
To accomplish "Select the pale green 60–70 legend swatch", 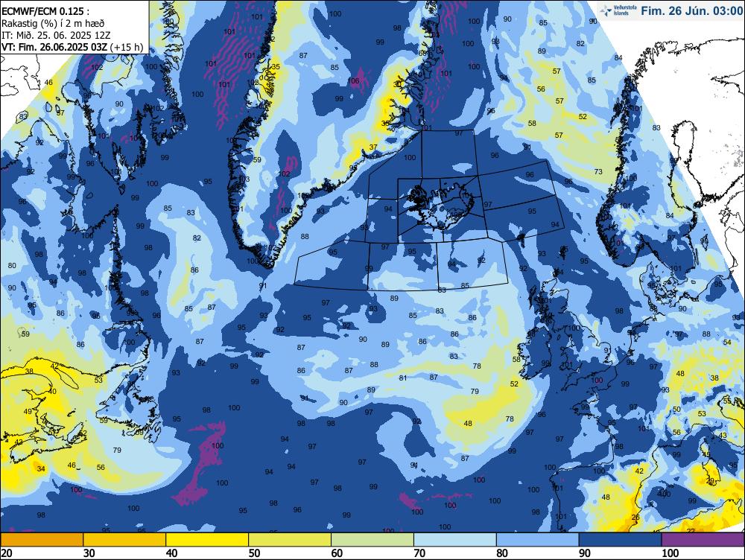I will pos(372,540).
